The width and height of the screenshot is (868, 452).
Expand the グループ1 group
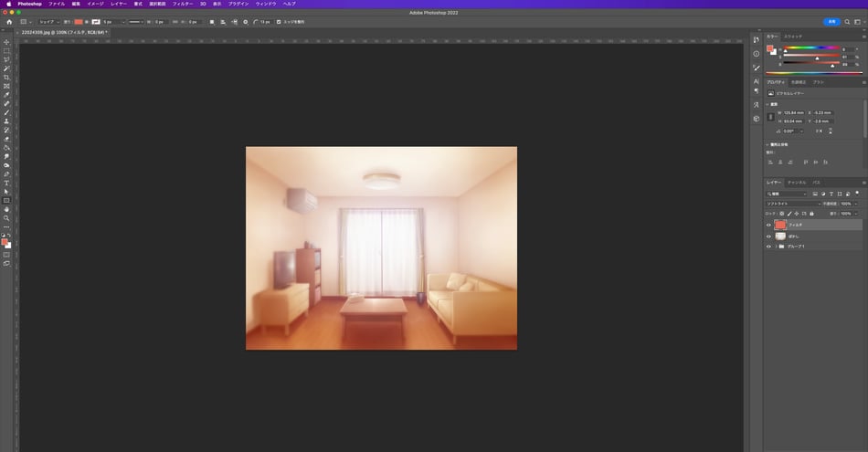[776, 247]
